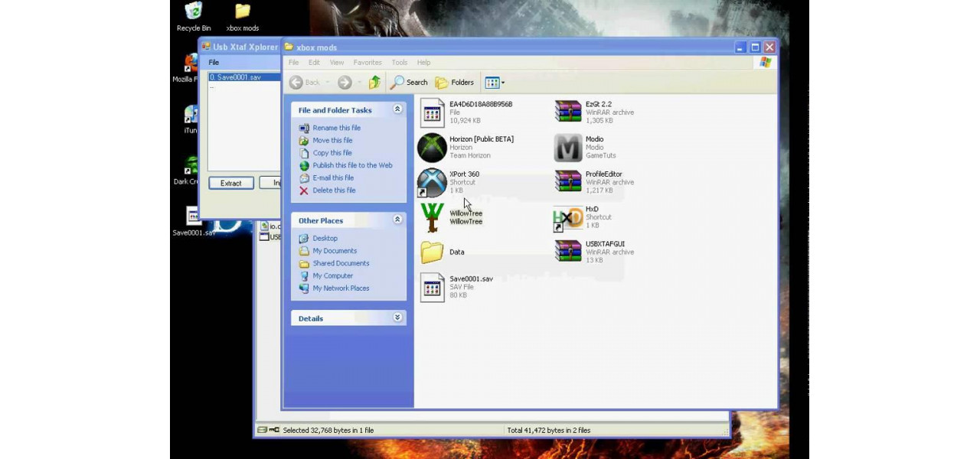Open My Network Places link
This screenshot has height=459, width=980.
click(341, 288)
